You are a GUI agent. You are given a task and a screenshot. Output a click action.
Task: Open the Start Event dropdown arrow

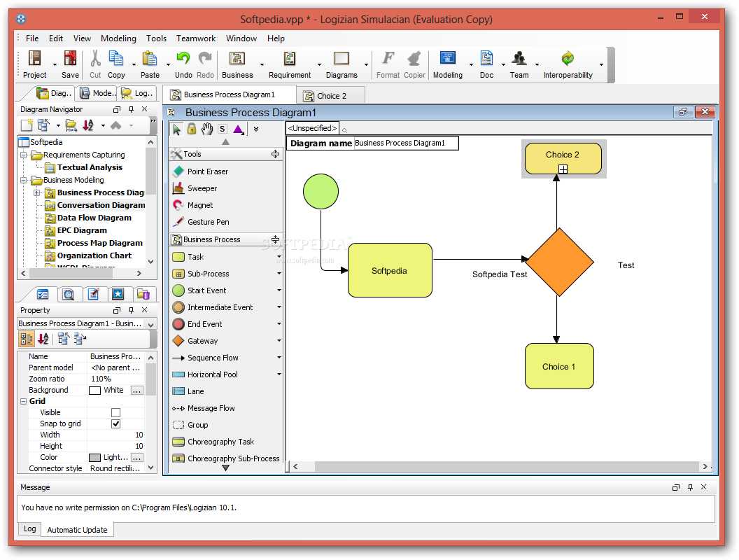[x=279, y=290]
